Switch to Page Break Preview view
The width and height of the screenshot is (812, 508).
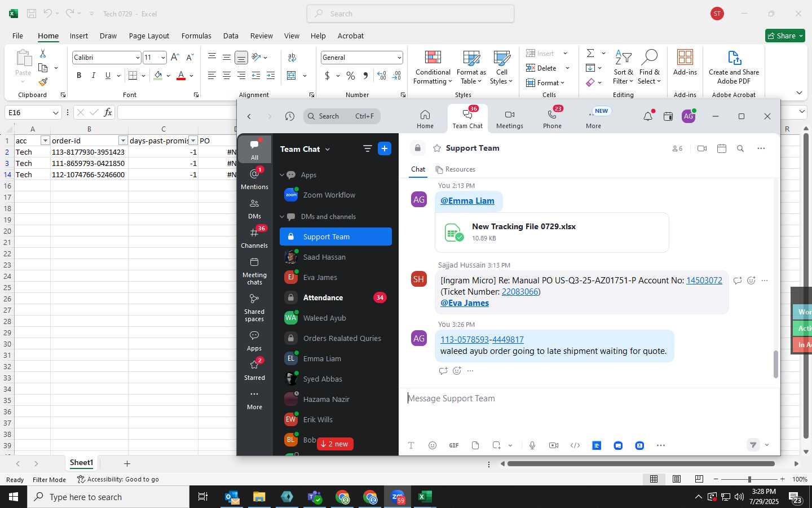(699, 479)
